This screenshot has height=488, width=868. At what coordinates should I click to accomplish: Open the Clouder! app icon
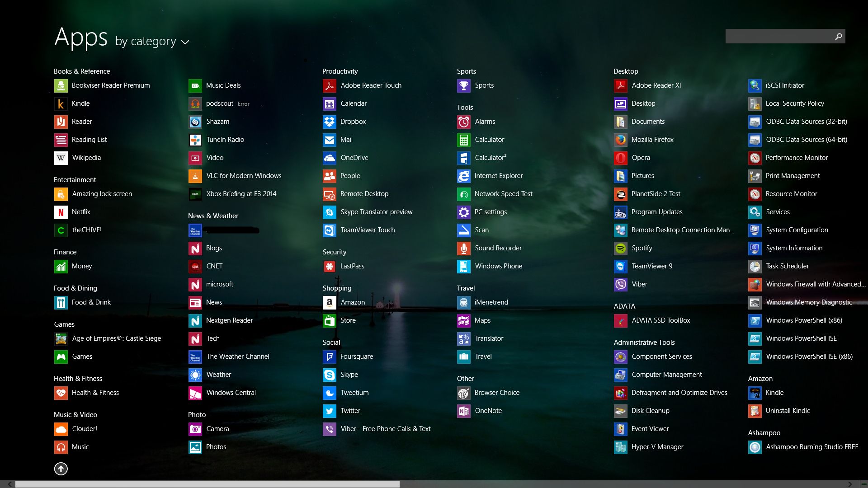pyautogui.click(x=61, y=429)
